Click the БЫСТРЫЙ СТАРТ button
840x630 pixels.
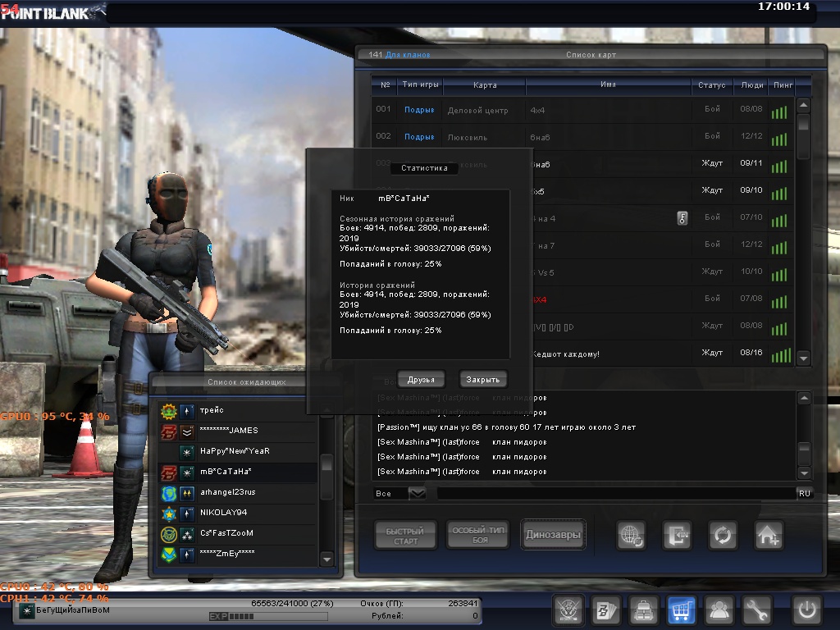click(x=405, y=536)
